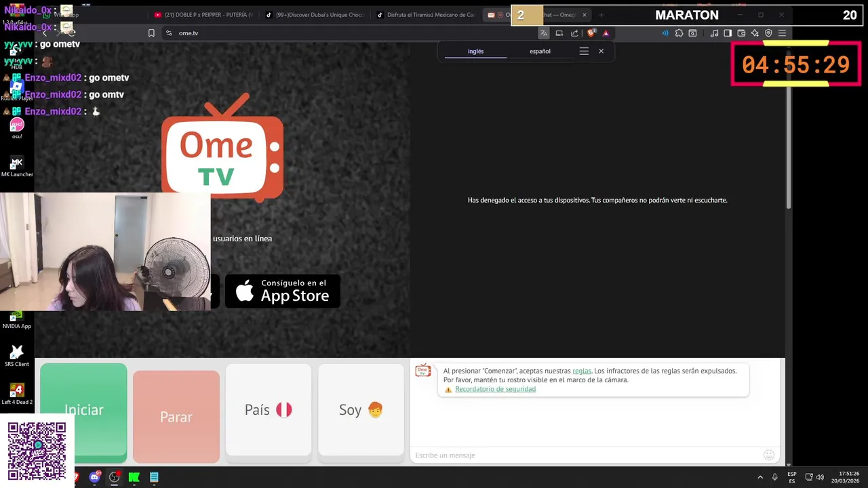Open the reglas link in the chat notice
Viewport: 868px width, 488px height.
(582, 371)
